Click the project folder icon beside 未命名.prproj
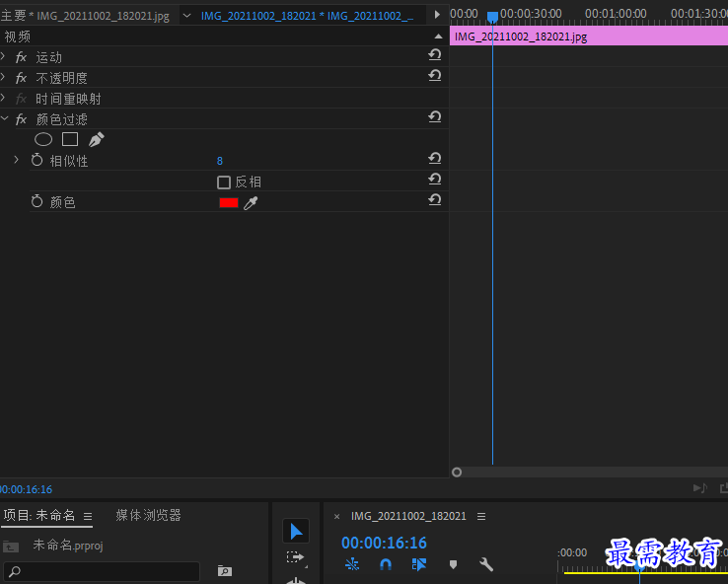Image resolution: width=728 pixels, height=584 pixels. click(x=11, y=547)
